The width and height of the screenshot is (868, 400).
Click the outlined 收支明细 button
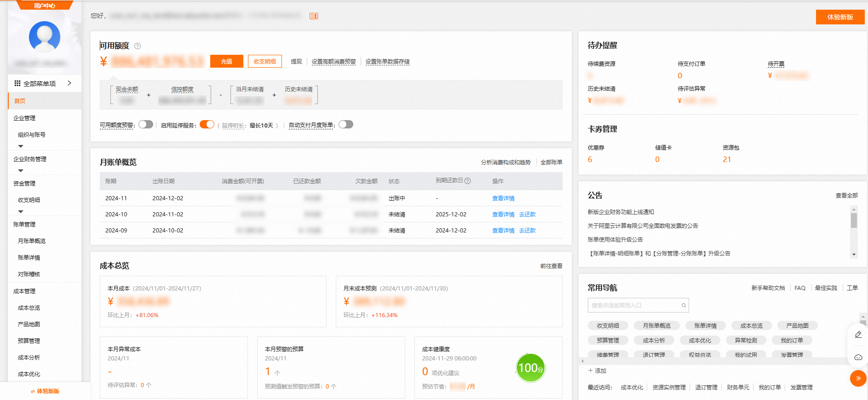click(264, 61)
